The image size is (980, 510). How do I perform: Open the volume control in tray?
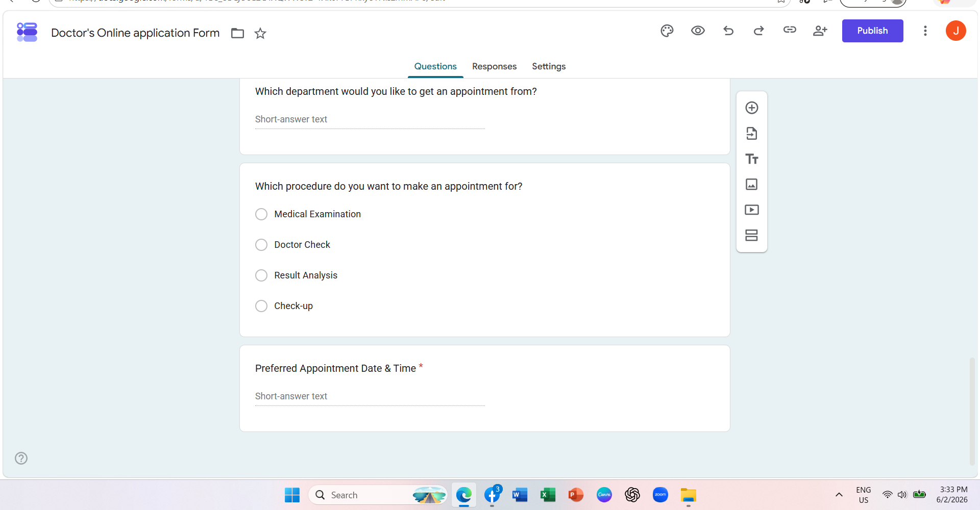[902, 495]
